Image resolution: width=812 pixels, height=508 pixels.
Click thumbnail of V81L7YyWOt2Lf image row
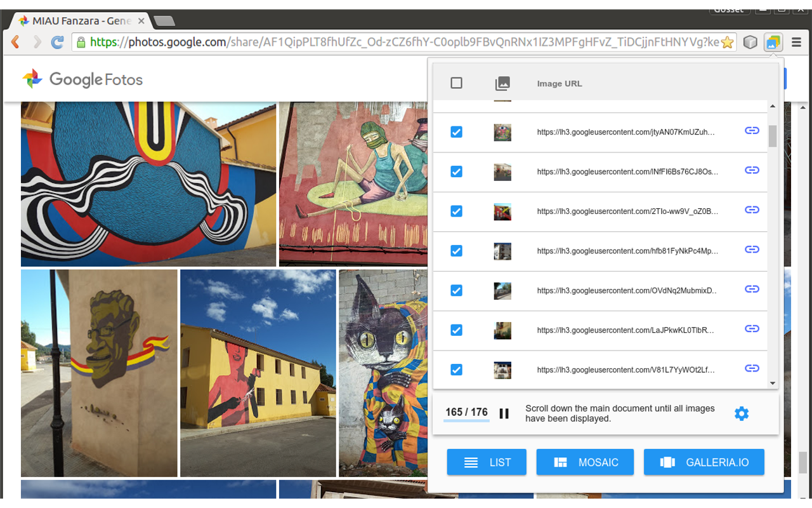click(502, 370)
